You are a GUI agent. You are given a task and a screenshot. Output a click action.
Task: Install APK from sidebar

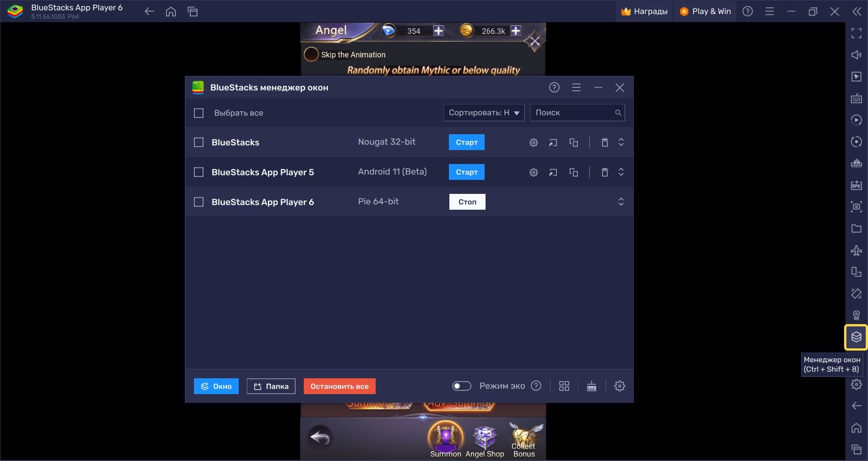856,185
